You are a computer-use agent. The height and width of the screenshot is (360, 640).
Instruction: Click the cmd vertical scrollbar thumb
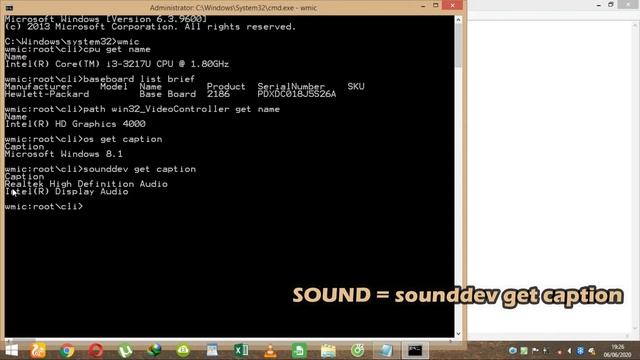coord(458,46)
